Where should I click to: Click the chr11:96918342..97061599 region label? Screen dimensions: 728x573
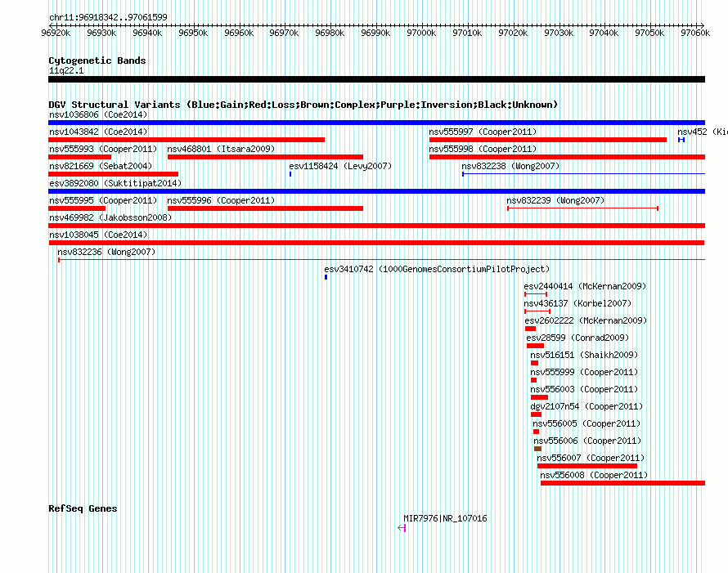coord(108,17)
